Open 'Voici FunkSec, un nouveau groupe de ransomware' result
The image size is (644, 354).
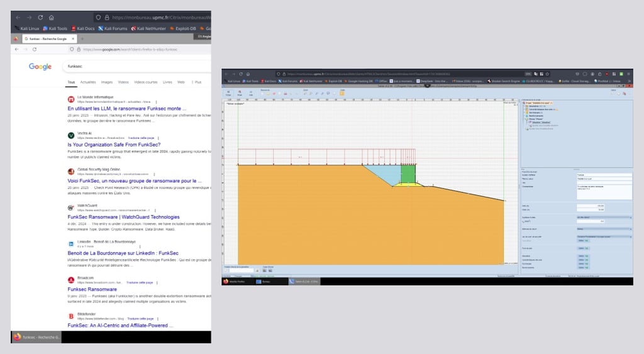[x=135, y=180]
